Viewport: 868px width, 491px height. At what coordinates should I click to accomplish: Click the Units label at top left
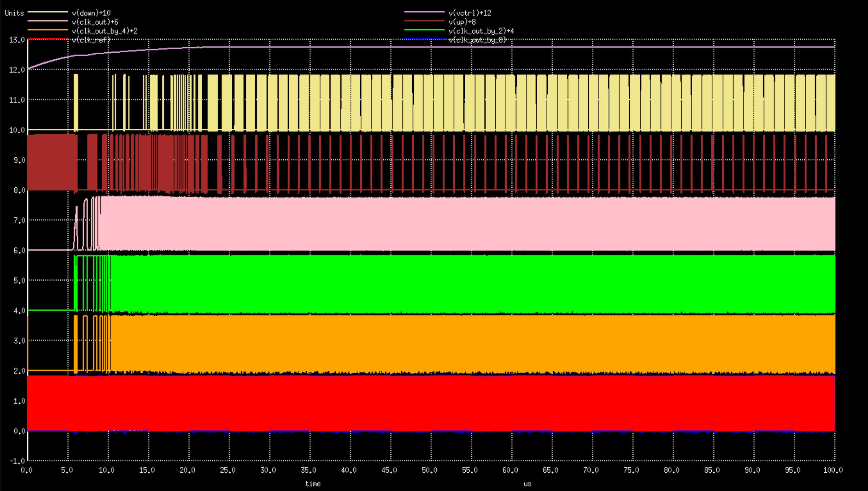14,13
